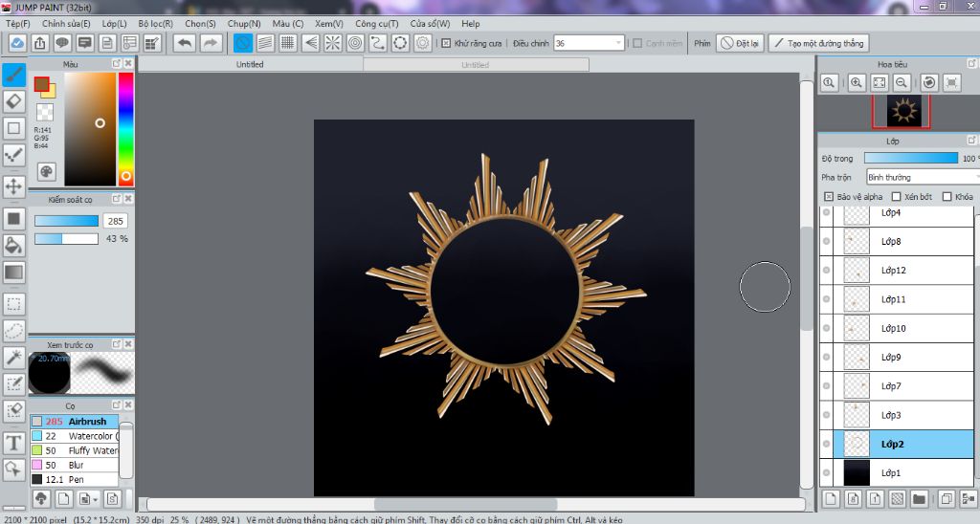Toggle the 'Khử răng cưa' checkbox
Screen dimensions: 980x524
click(446, 43)
